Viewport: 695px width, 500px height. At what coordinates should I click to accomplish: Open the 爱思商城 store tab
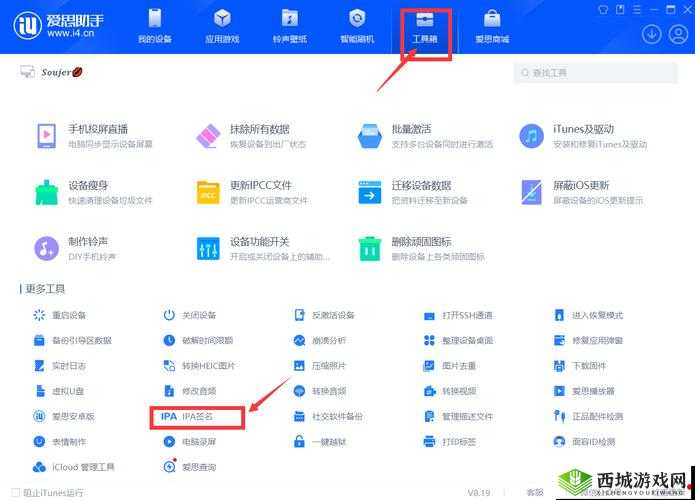[x=492, y=26]
